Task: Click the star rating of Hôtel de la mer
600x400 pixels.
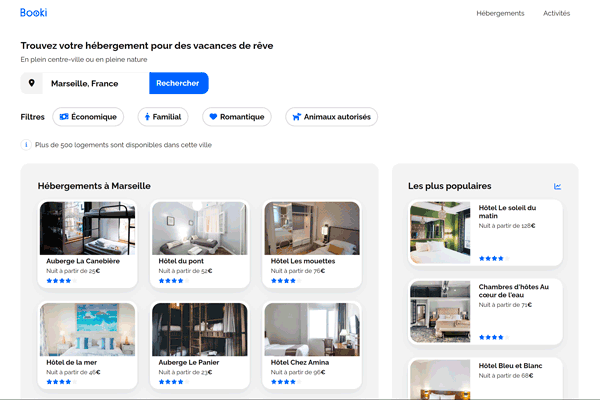Action: pyautogui.click(x=62, y=382)
